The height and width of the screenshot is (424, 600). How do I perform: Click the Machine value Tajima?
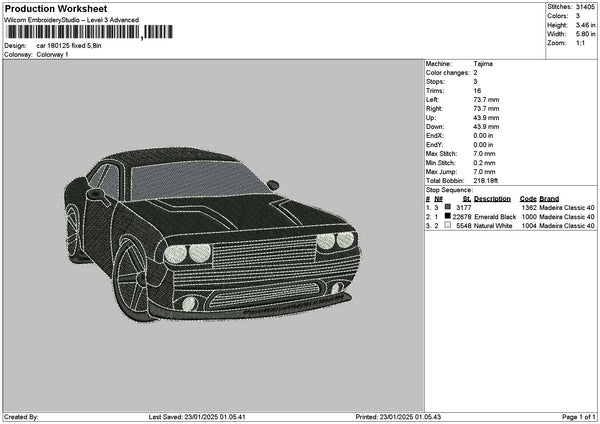(x=483, y=63)
